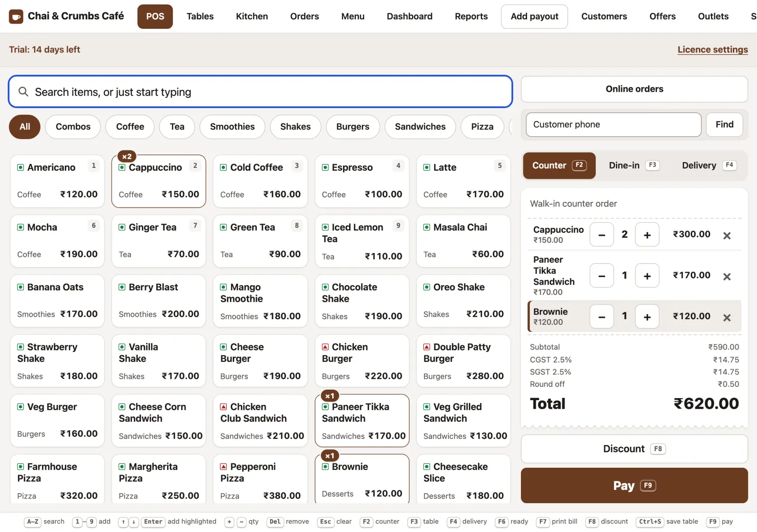Switch to Dine-in order mode

[x=634, y=166]
